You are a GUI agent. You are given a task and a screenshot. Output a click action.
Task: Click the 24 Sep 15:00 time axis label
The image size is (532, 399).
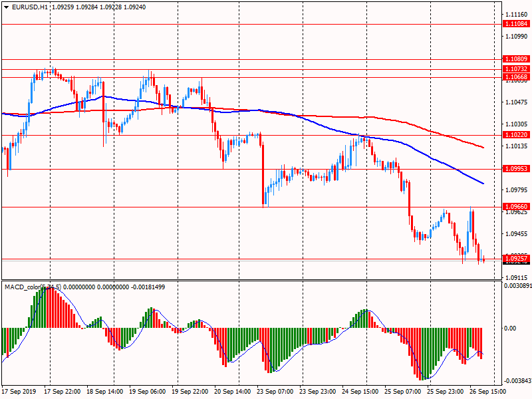(x=360, y=392)
